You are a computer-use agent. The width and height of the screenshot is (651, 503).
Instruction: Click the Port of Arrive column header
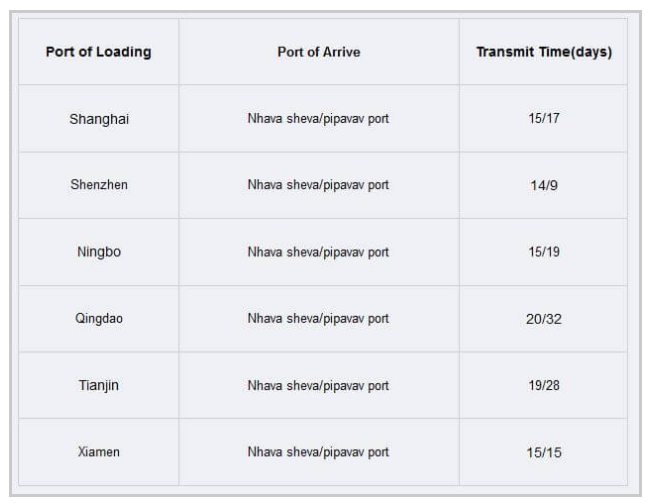pyautogui.click(x=319, y=53)
